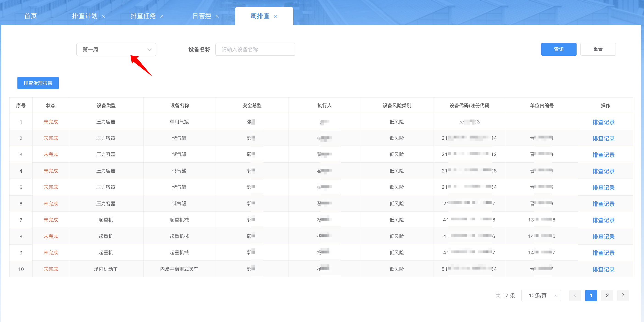The width and height of the screenshot is (644, 322).
Task: Switch to the 首页 tab
Action: click(x=31, y=16)
